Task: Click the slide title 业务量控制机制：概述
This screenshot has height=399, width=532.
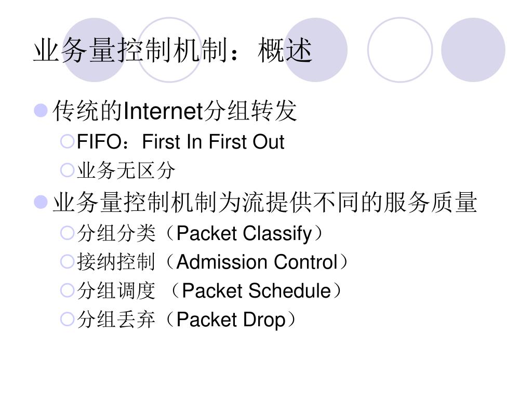Action: [172, 50]
